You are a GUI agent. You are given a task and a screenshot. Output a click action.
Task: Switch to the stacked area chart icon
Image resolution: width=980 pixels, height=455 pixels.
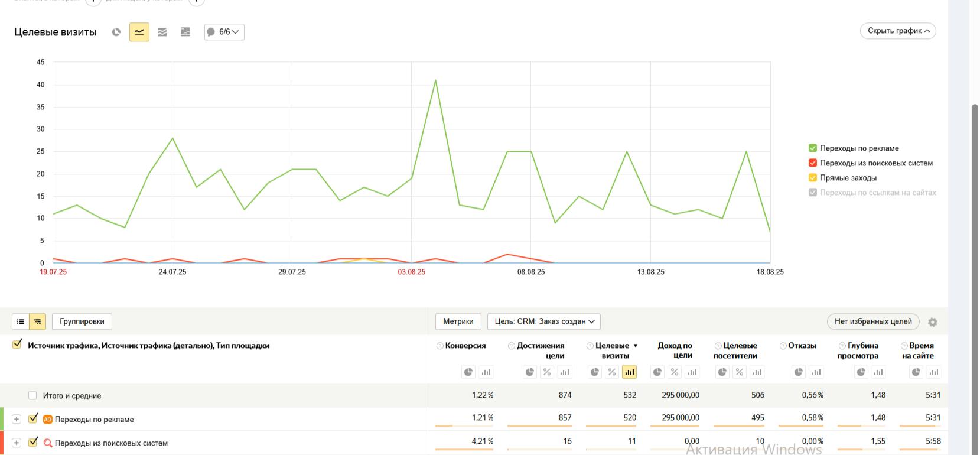[162, 32]
